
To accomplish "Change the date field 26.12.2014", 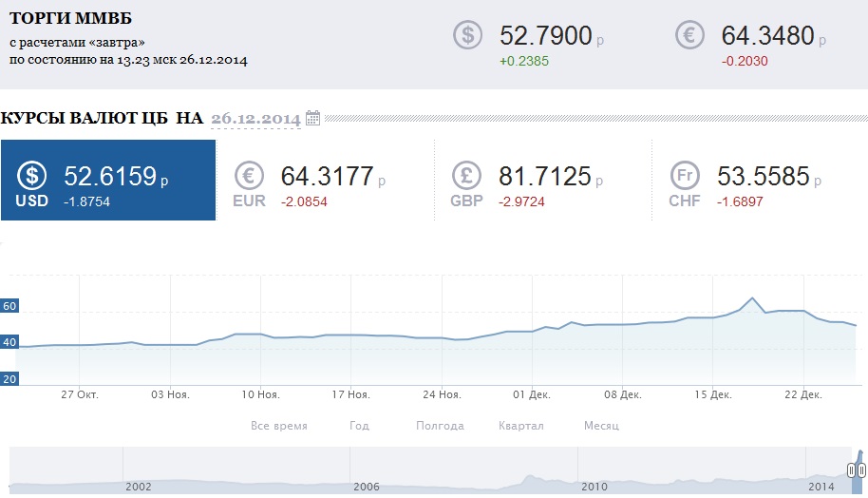I will (x=255, y=119).
